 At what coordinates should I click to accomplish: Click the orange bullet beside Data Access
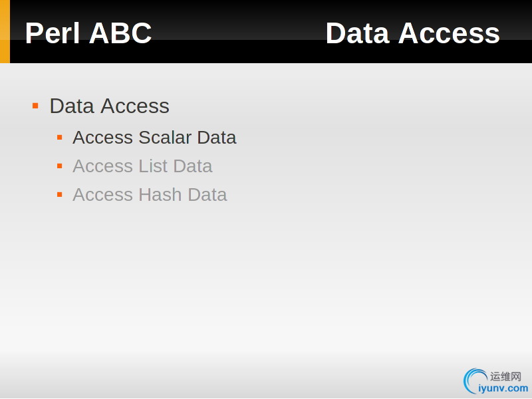[x=35, y=106]
